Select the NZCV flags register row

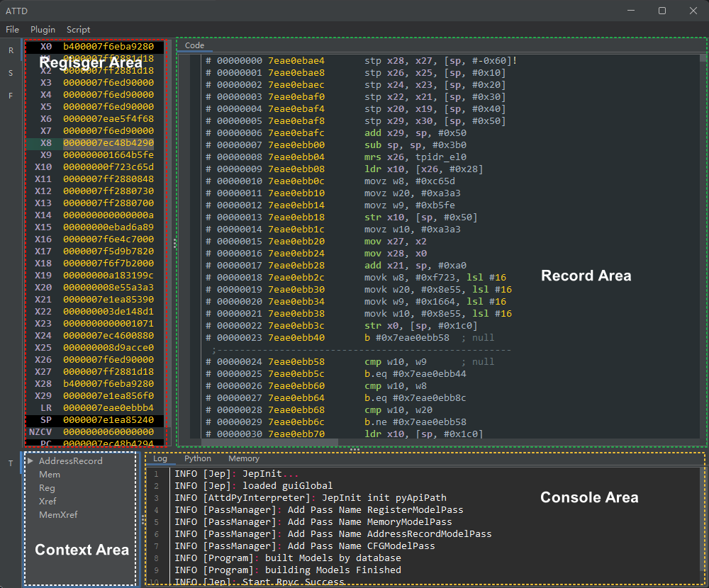(94, 432)
